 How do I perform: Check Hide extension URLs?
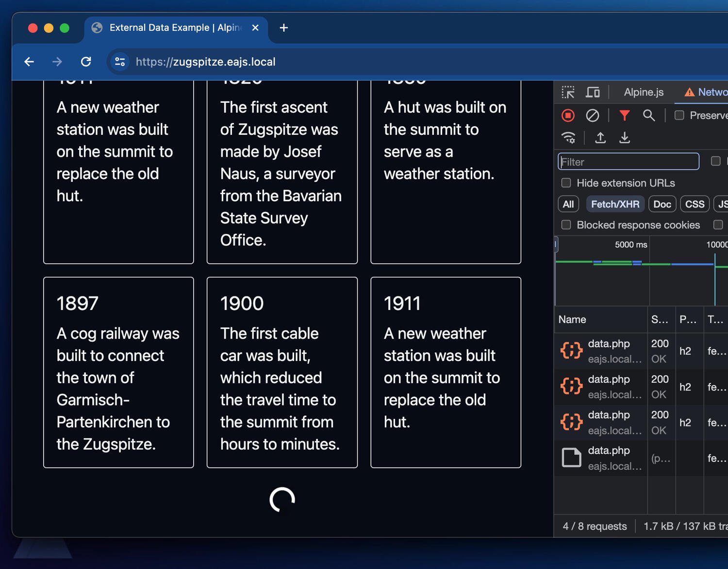(x=566, y=183)
